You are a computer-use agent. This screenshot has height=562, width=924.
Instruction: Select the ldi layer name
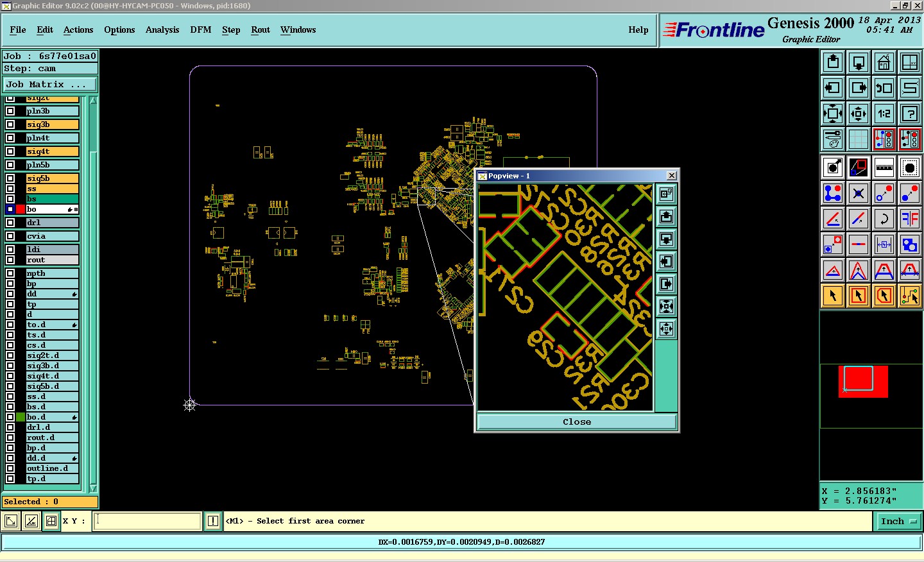coord(53,250)
